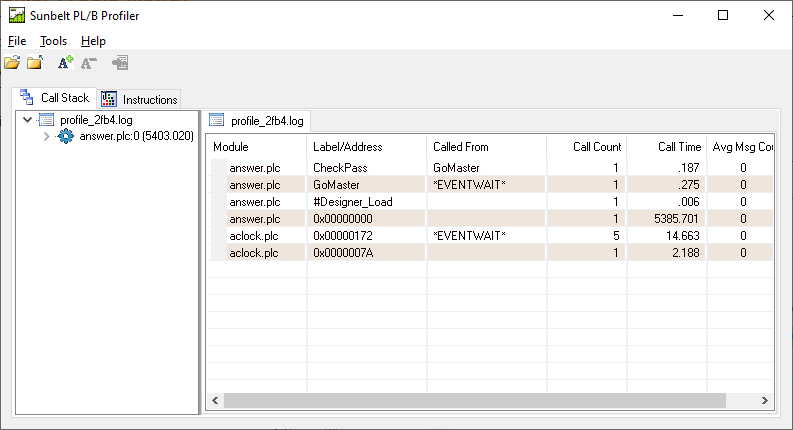Open the File menu
Screen dimensions: 793x430
click(17, 41)
